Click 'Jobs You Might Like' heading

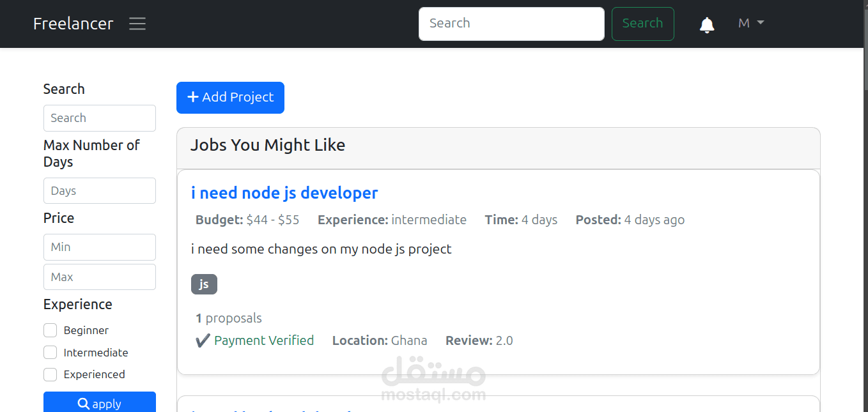268,145
